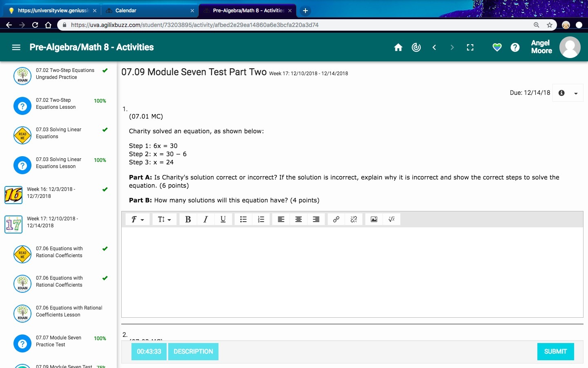The image size is (588, 368).
Task: Go to the browser home page
Action: [x=48, y=25]
